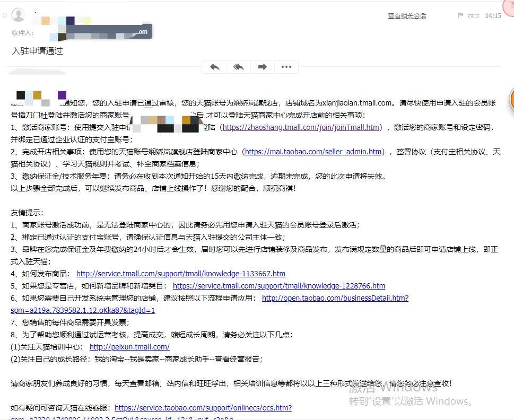514x420 pixels.
Task: Open the more actions ellipsis menu
Action: click(x=286, y=67)
